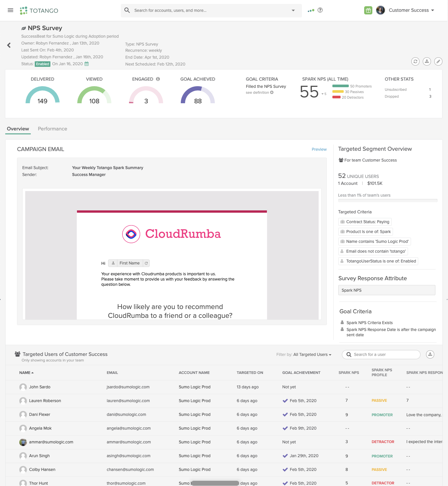Click the three-dot status indicator icon
Viewport: 448px width, 486px height.
pyautogui.click(x=311, y=10)
